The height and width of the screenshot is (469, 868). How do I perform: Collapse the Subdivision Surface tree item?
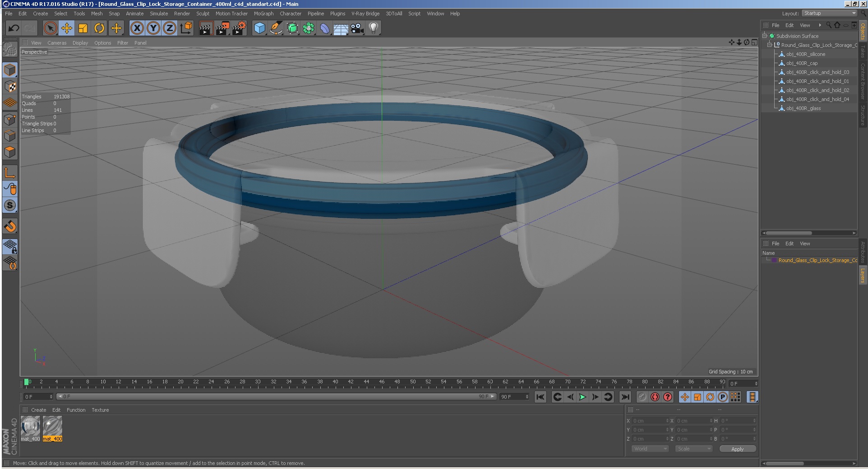[x=765, y=36]
